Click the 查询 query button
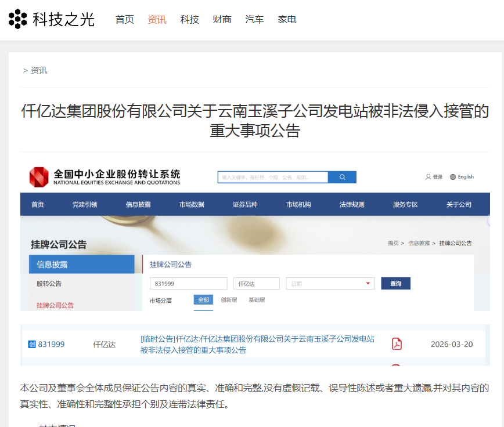 pos(395,284)
